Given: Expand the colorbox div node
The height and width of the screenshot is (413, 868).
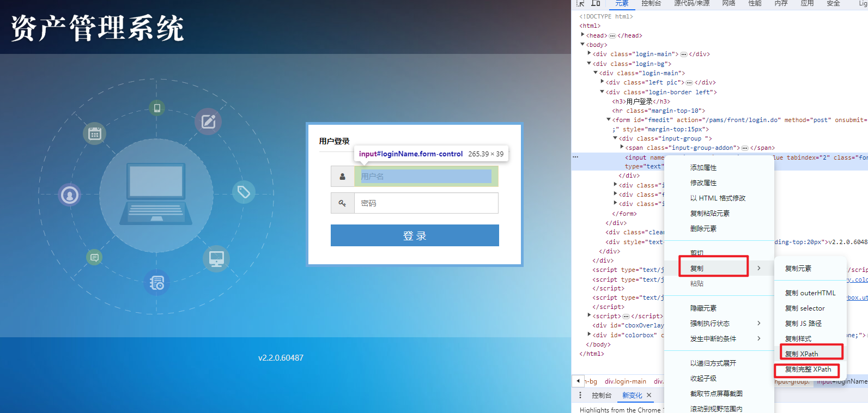Looking at the screenshot, I should (589, 335).
